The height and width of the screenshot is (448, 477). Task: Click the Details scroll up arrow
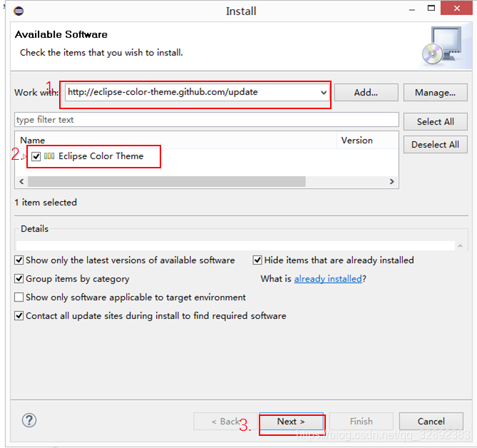pos(461,245)
